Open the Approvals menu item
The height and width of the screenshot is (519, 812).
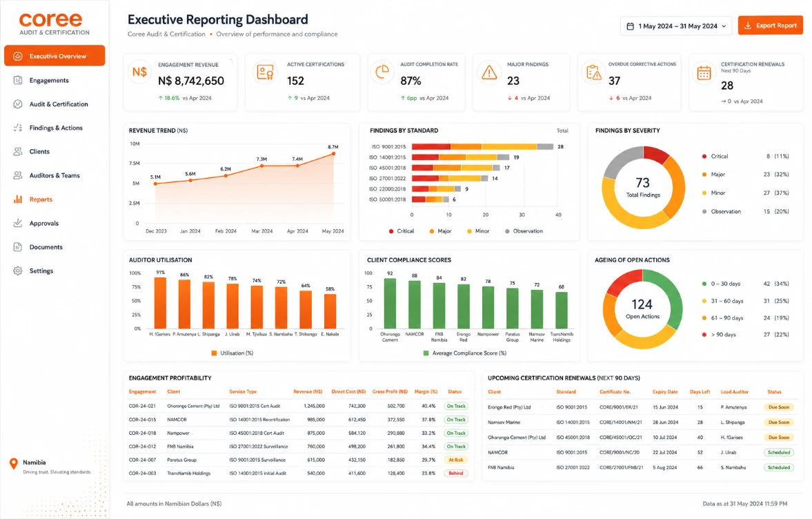55,223
